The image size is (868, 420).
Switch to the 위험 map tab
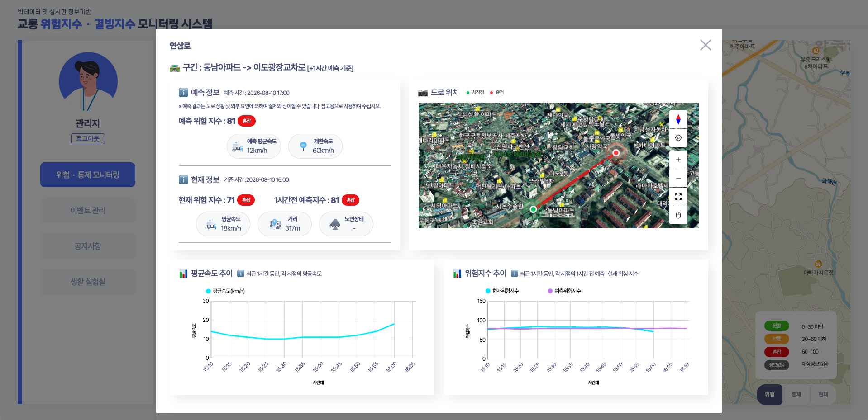tap(769, 395)
